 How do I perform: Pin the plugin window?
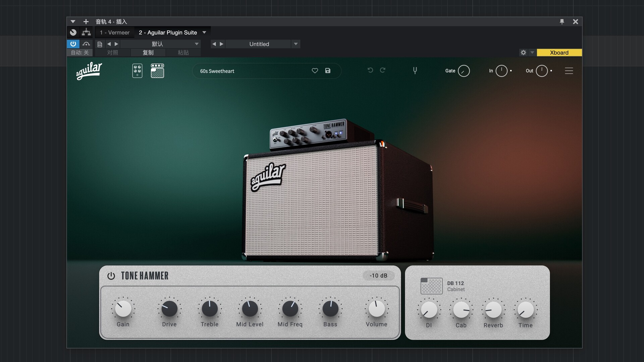point(562,22)
